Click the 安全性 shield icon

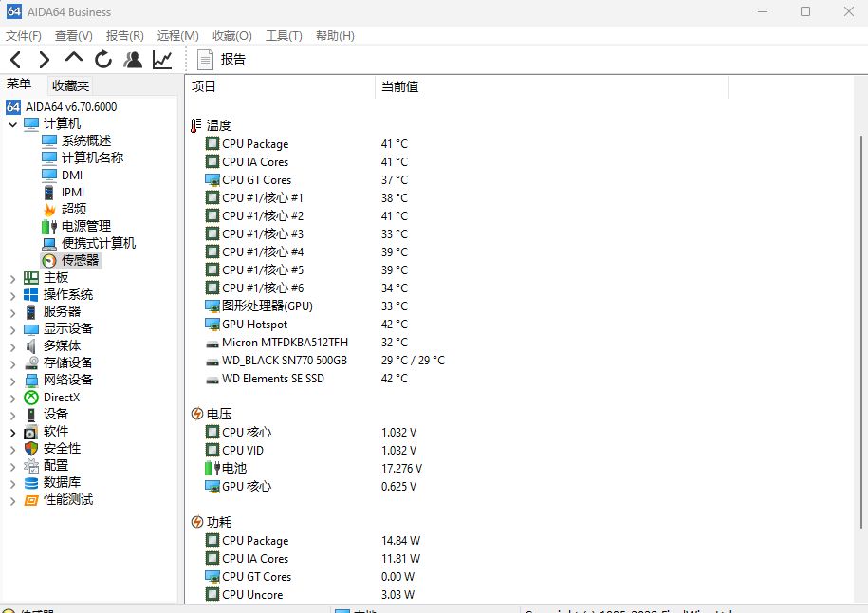point(31,449)
